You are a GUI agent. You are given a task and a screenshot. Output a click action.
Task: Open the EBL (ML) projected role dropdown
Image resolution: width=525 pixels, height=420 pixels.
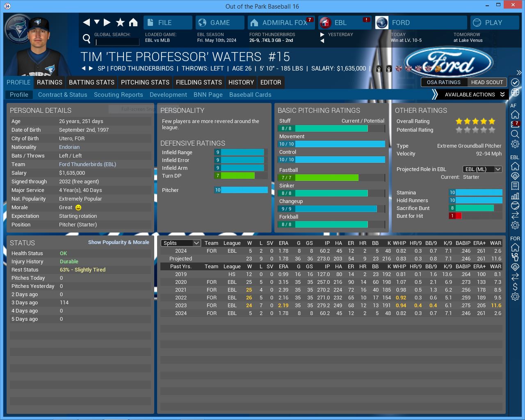pos(482,169)
